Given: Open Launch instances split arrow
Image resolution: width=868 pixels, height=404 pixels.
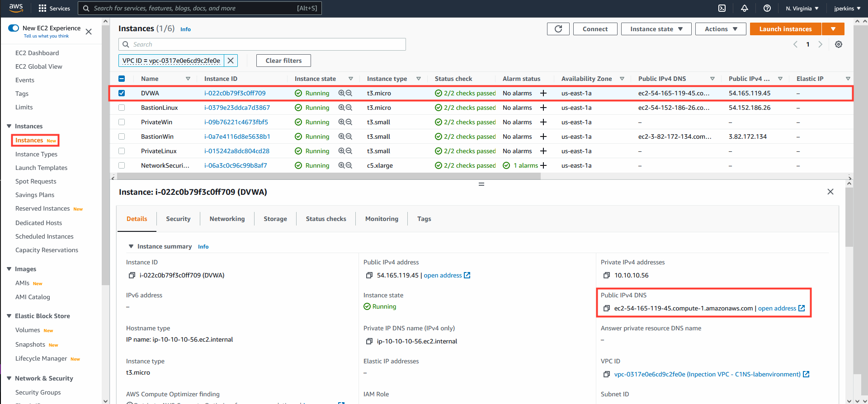Looking at the screenshot, I should pos(833,29).
